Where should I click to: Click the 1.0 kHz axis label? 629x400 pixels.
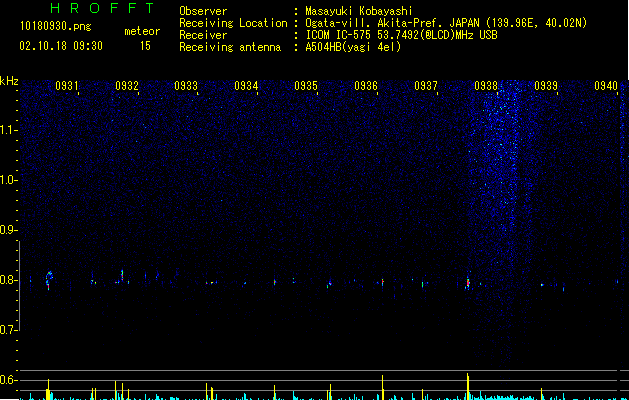pyautogui.click(x=9, y=180)
